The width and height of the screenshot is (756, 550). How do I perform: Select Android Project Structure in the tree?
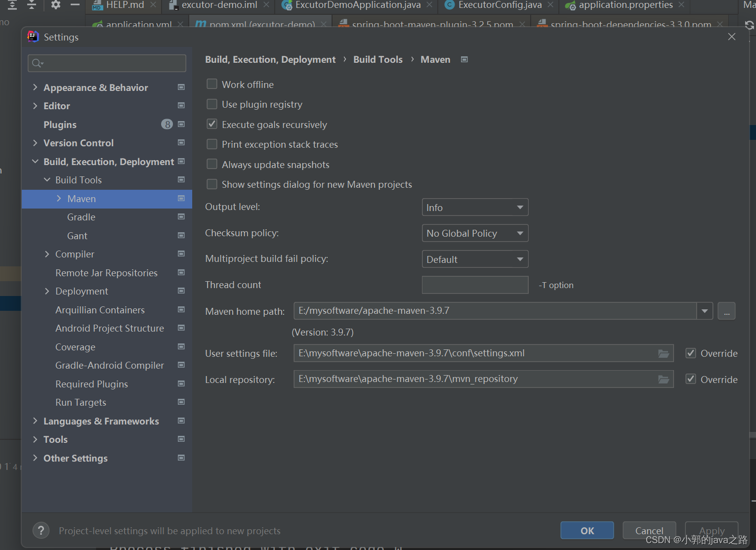click(x=109, y=328)
